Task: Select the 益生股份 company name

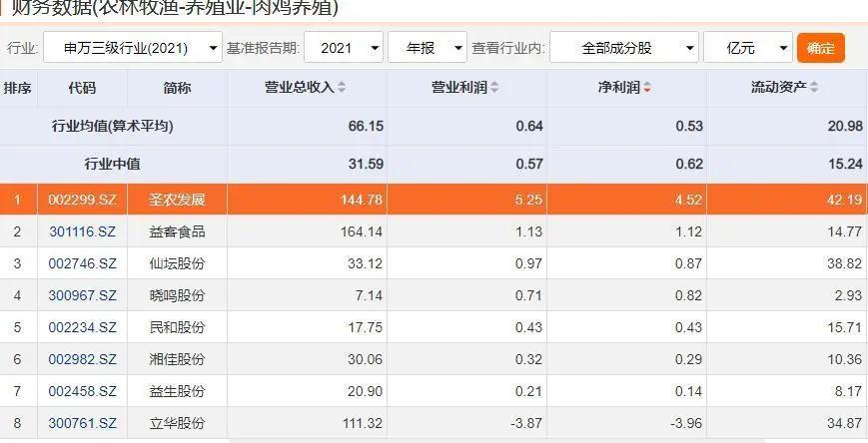Action: pos(177,391)
